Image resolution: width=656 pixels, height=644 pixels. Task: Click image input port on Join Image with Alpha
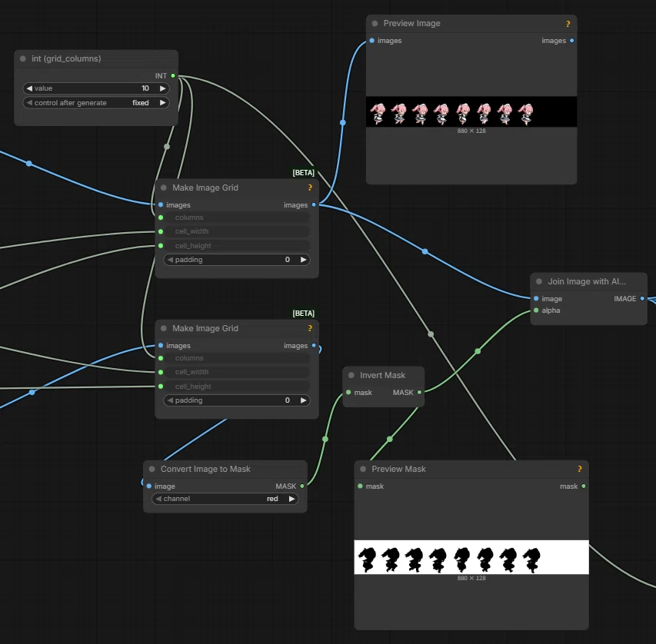tap(536, 299)
